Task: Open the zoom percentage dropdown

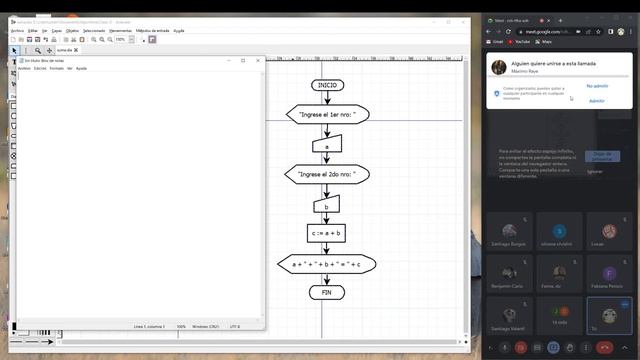Action: point(131,40)
